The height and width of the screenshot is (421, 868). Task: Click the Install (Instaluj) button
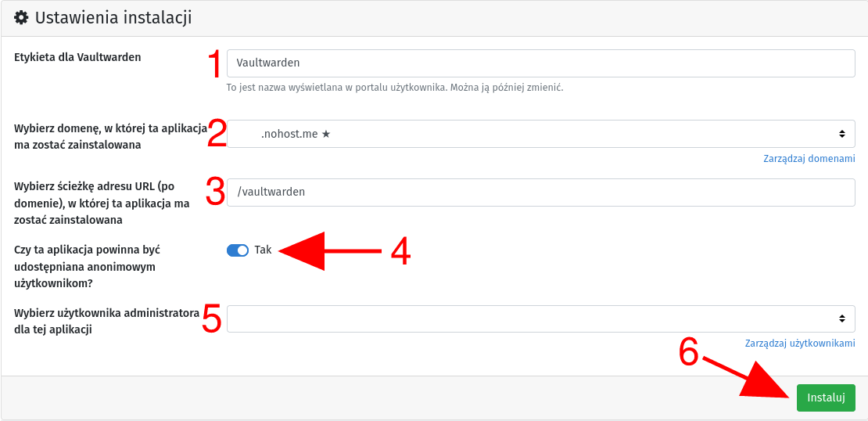click(826, 398)
